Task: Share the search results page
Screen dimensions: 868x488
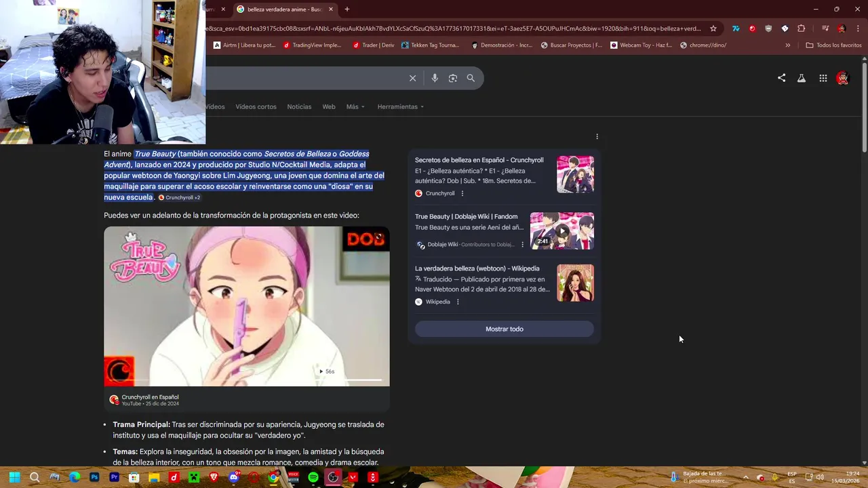Action: [x=781, y=78]
